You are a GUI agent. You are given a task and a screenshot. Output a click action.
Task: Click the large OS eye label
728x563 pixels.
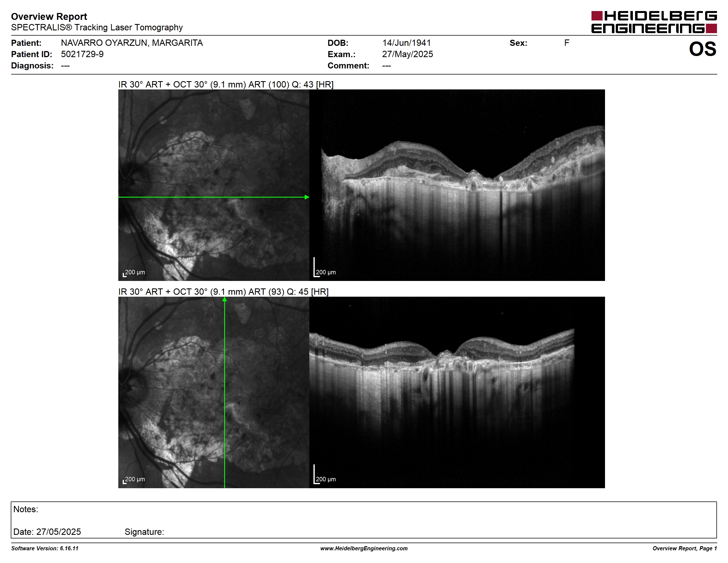[x=702, y=49]
